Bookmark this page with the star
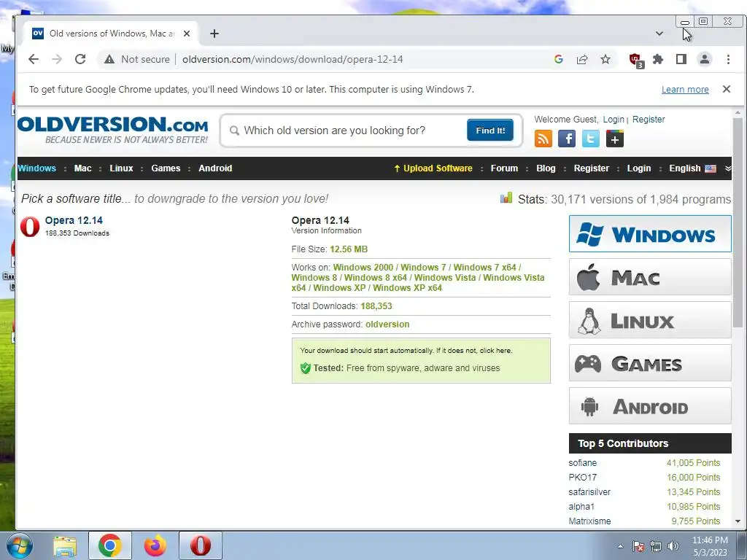747x560 pixels. [x=605, y=59]
